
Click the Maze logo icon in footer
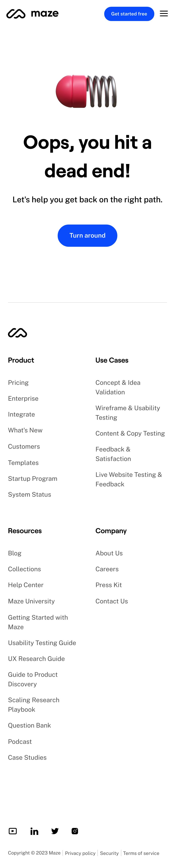pyautogui.click(x=17, y=333)
